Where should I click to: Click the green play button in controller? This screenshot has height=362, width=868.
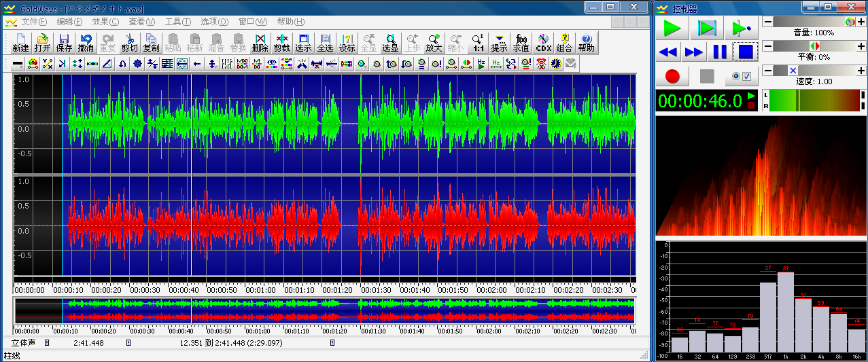pos(673,29)
